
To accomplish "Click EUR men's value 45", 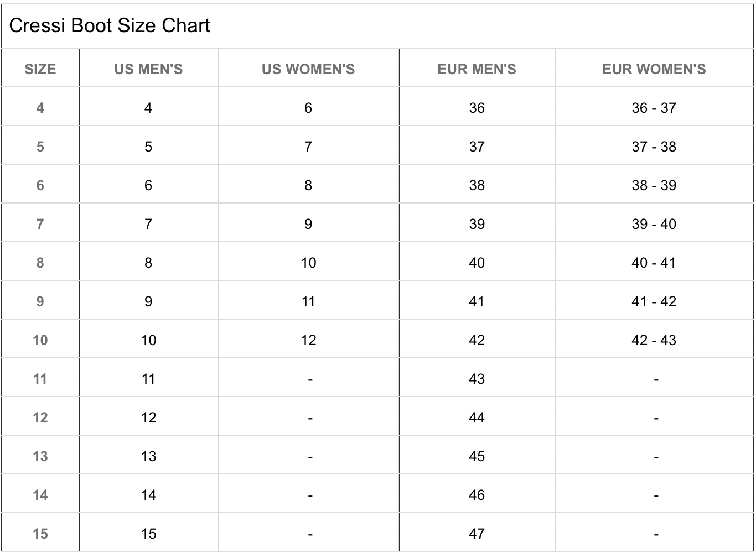I will pyautogui.click(x=477, y=456).
